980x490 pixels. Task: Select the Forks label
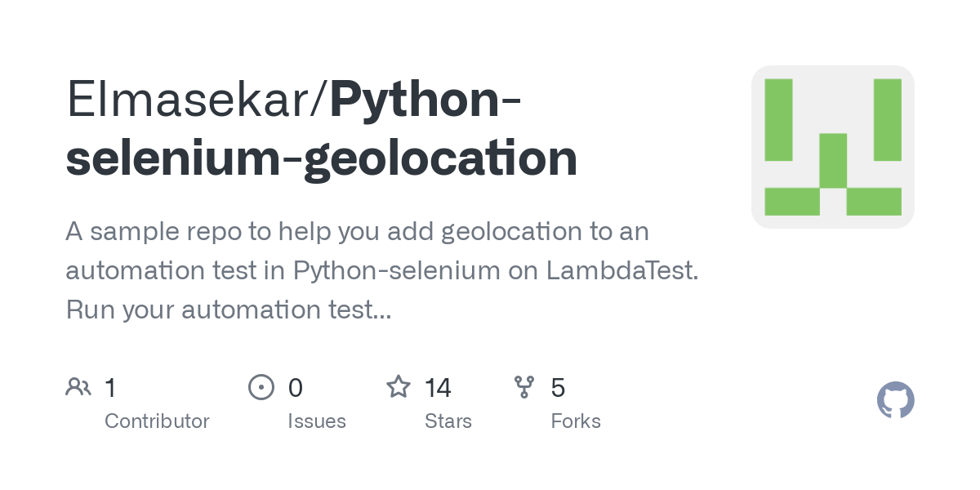(576, 421)
